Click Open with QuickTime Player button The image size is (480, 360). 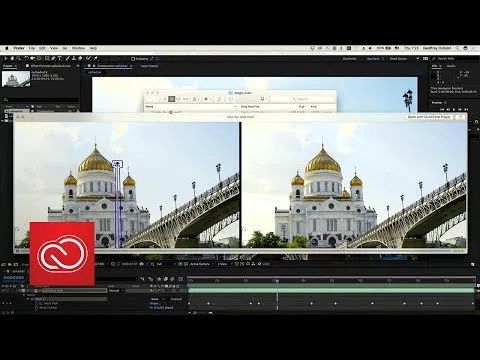[x=429, y=117]
